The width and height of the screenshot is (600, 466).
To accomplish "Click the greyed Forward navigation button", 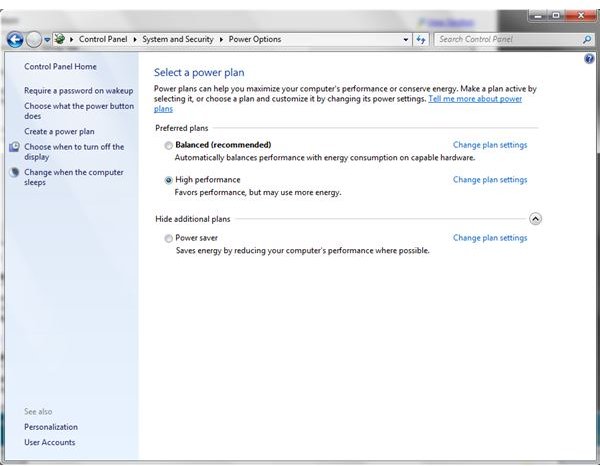I will pyautogui.click(x=34, y=39).
